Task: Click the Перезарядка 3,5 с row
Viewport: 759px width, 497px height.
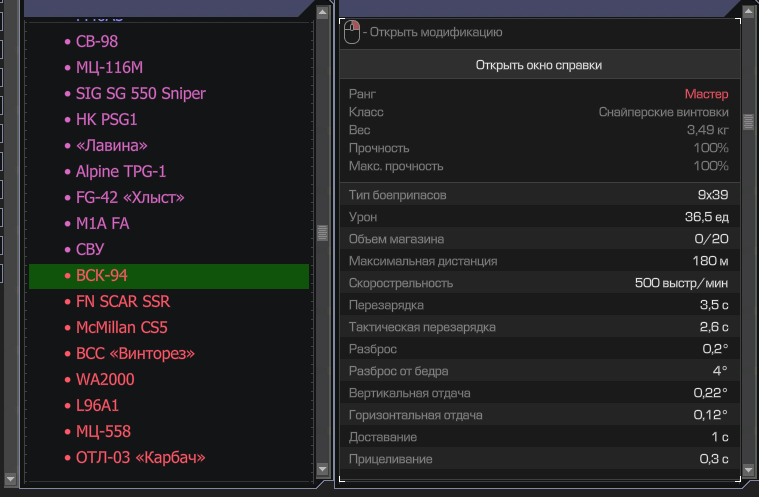Action: click(539, 305)
